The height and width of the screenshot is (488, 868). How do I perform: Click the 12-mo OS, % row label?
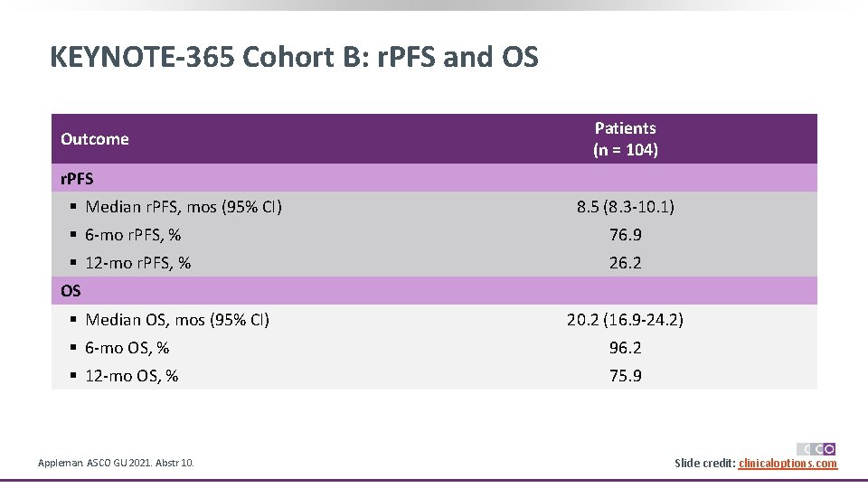131,376
